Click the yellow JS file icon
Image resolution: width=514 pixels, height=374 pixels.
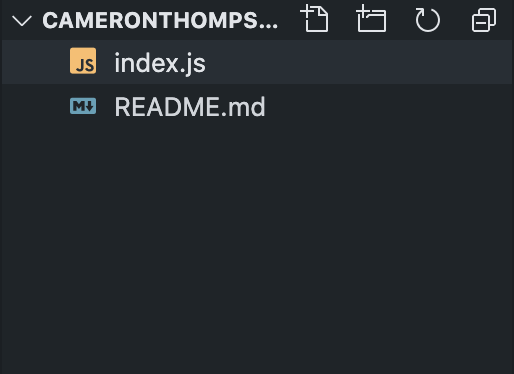pos(83,61)
